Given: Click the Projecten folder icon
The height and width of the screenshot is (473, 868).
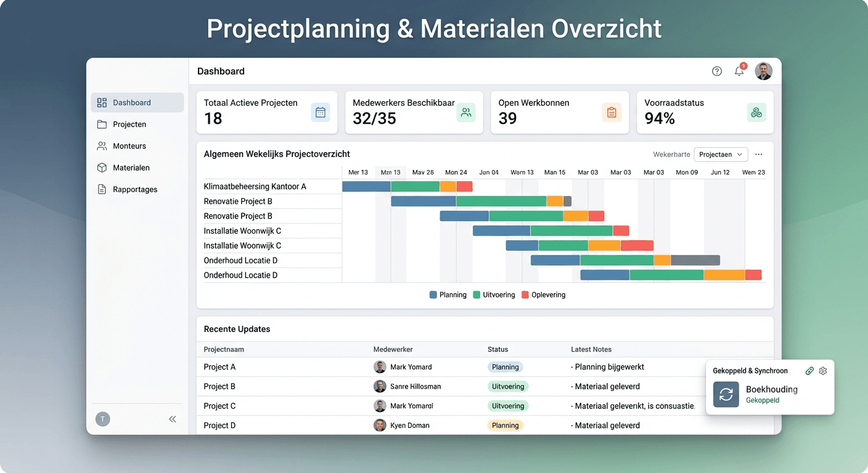Looking at the screenshot, I should (102, 124).
